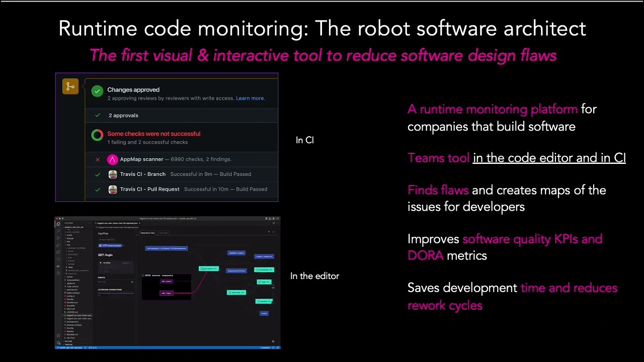Open Guardfile in the editor file tree
Screen dimensions: 644x362
70,306
